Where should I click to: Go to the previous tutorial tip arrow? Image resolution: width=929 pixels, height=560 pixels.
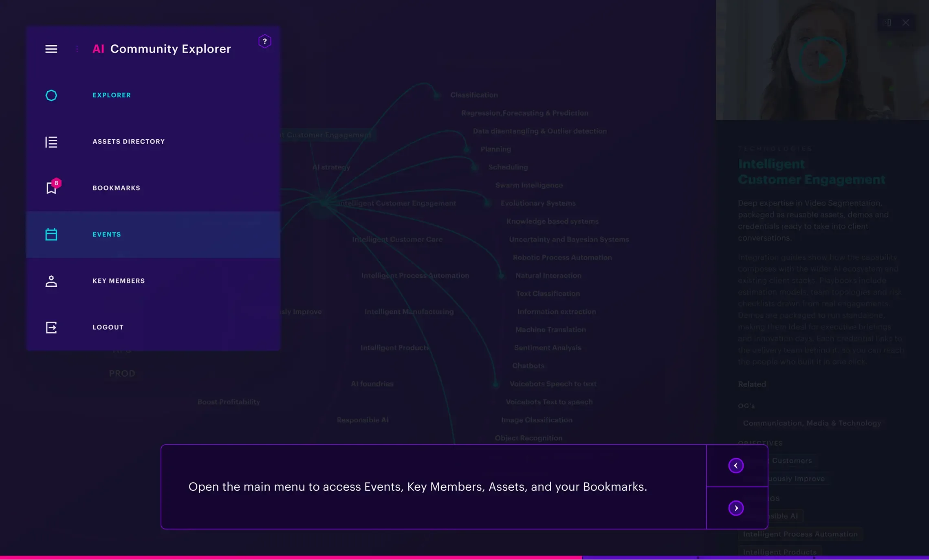[736, 466]
